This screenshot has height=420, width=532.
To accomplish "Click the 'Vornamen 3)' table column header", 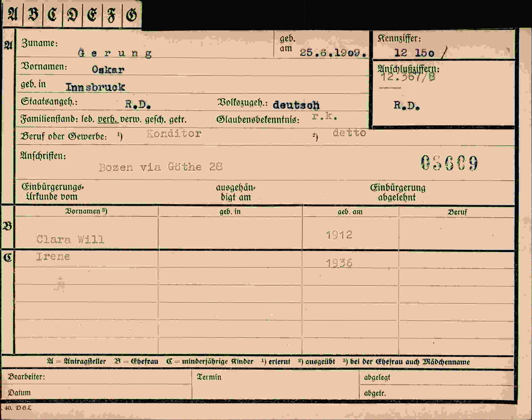I will click(86, 211).
